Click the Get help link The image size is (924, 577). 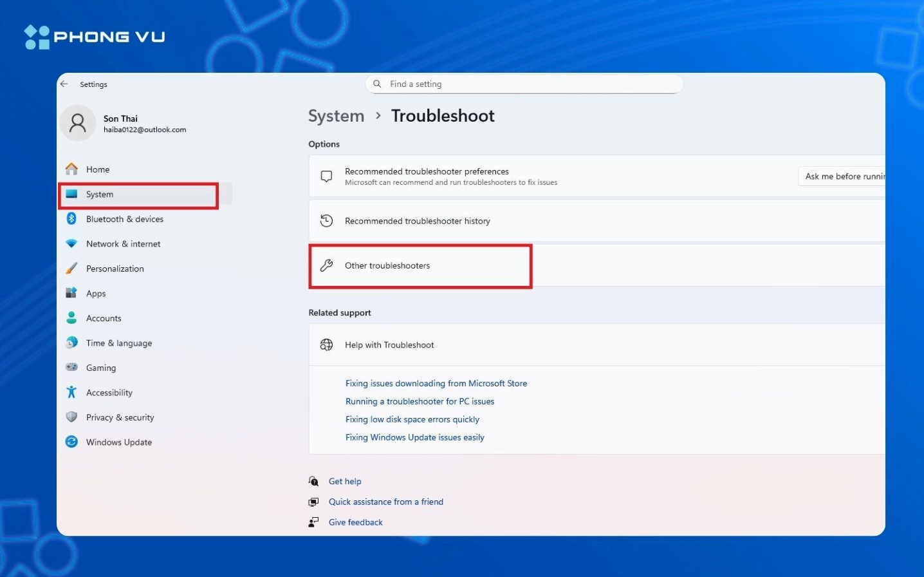[345, 481]
